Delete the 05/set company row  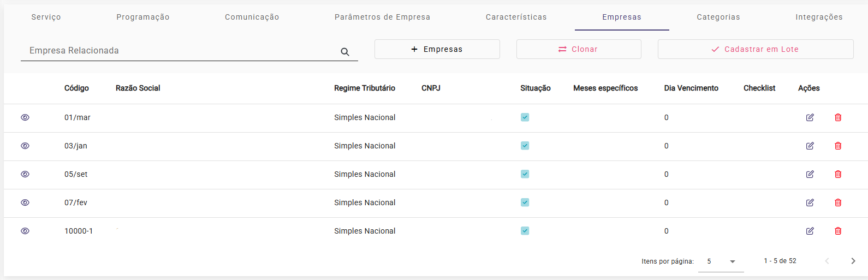(838, 174)
